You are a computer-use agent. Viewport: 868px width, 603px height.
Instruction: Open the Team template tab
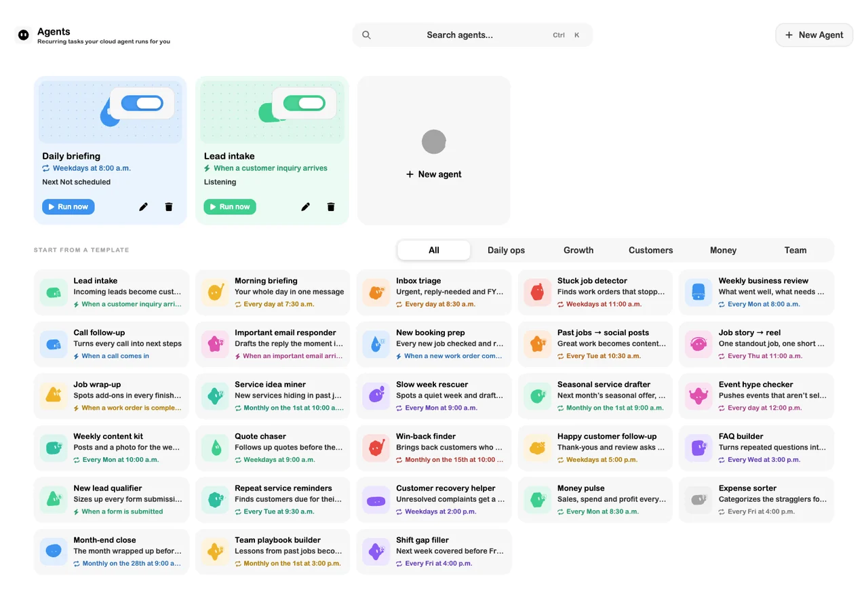[795, 250]
